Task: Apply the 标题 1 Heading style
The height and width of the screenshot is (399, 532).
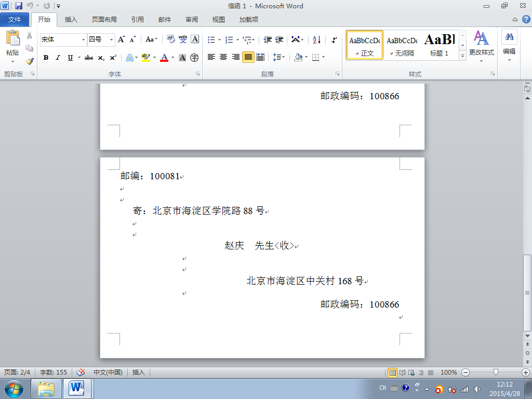Action: pos(440,45)
